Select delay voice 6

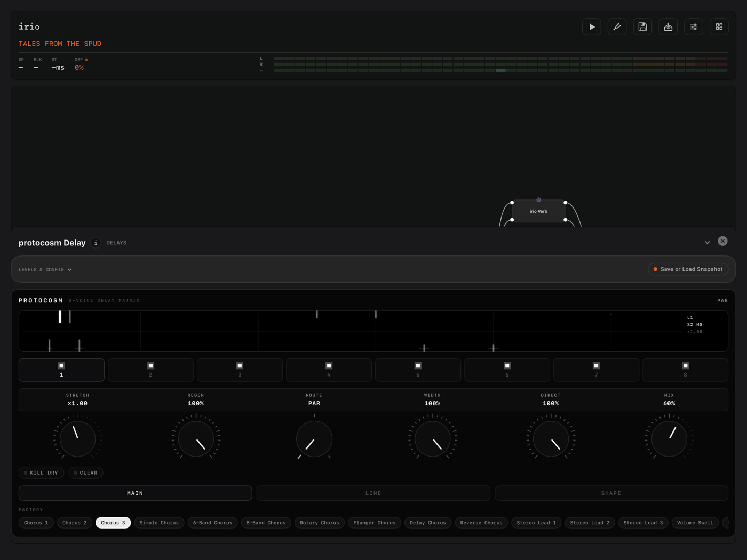point(507,370)
